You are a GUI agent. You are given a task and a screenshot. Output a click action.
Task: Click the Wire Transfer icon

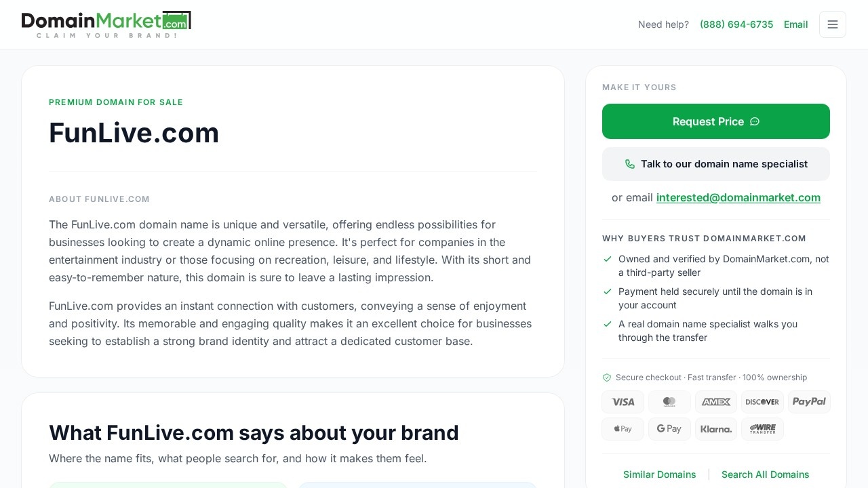762,429
